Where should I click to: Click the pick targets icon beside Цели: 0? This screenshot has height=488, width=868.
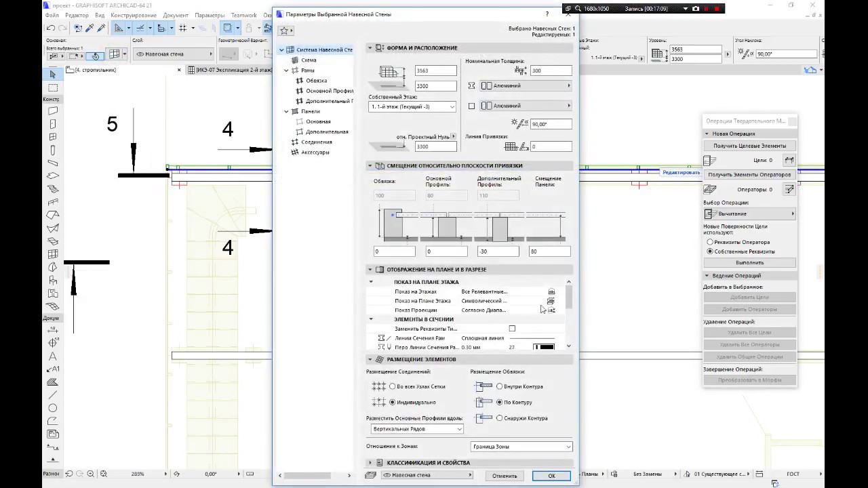789,161
